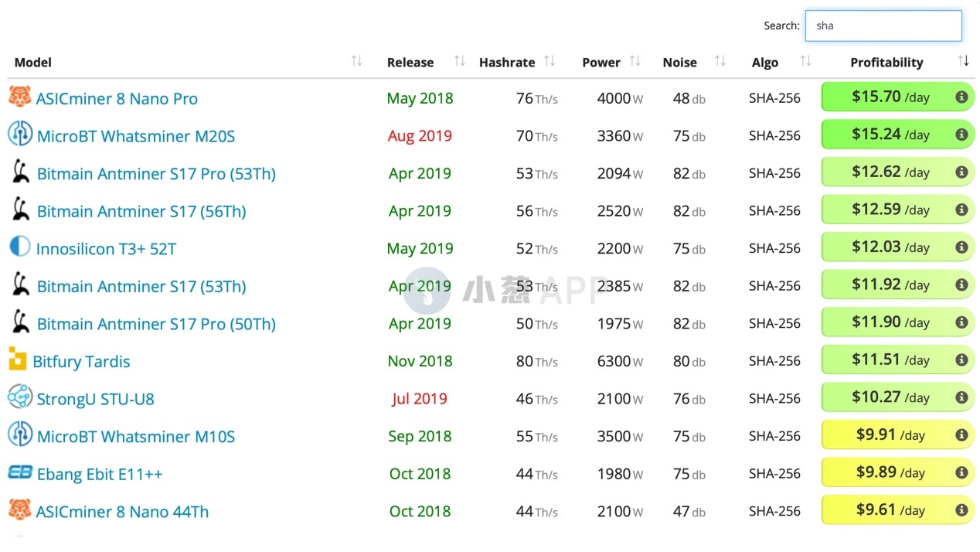Open ASICminer 8 Nano 44Th model link
Screen dimensions: 980x552
[122, 512]
